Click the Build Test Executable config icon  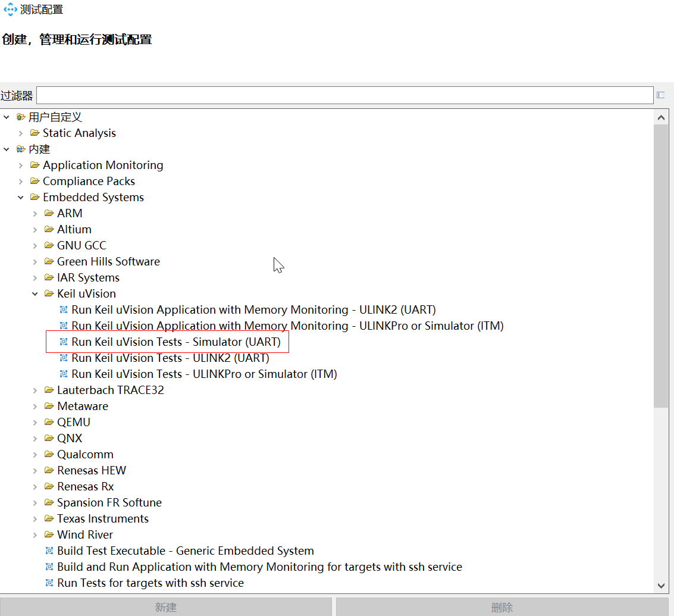click(x=49, y=551)
